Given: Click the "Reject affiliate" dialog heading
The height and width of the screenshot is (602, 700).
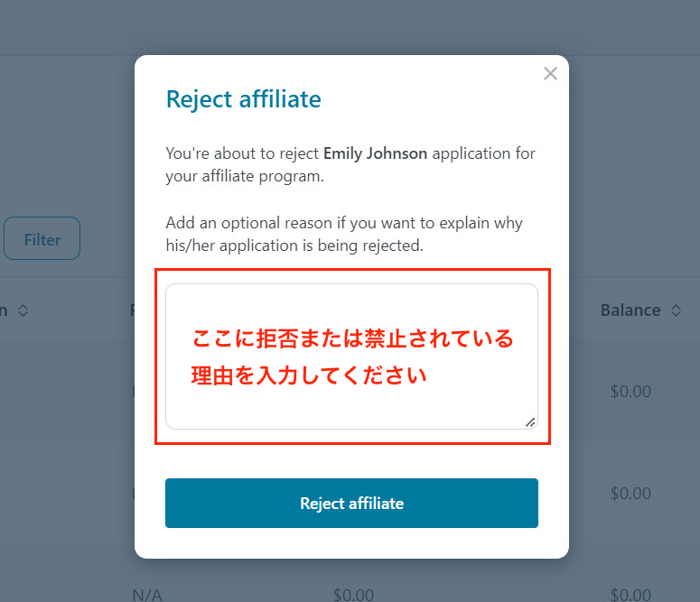Looking at the screenshot, I should [243, 98].
